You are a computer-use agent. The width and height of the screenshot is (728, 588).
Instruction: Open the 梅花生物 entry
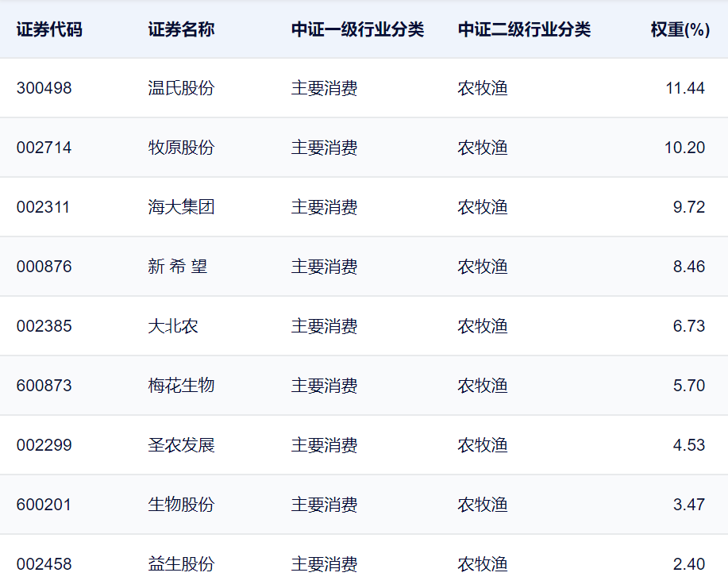[x=181, y=385]
